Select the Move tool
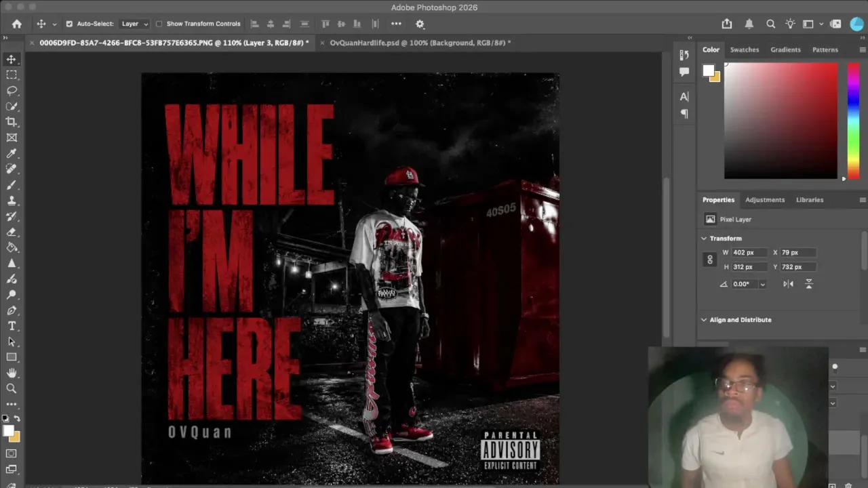 click(x=12, y=60)
